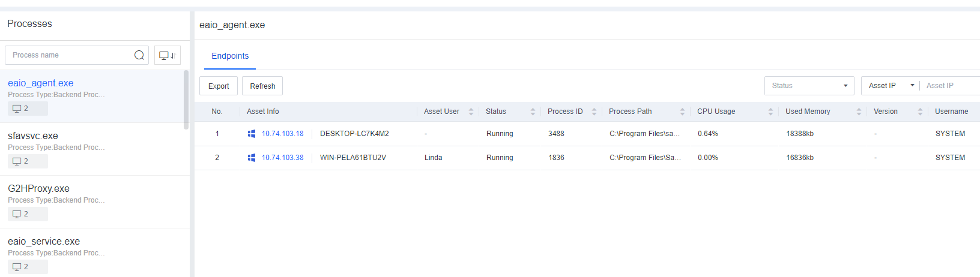This screenshot has width=980, height=277.
Task: Sort the Status column
Action: pyautogui.click(x=533, y=112)
